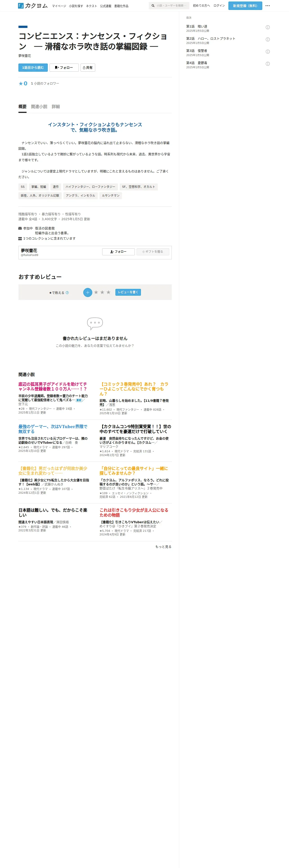Open the three-dot more menu in header

[267, 6]
